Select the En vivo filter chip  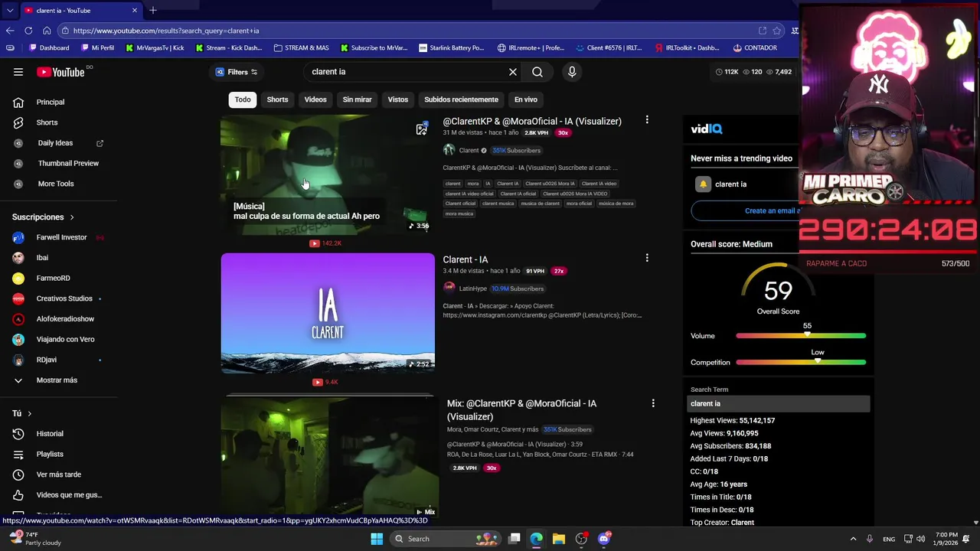[x=526, y=99]
